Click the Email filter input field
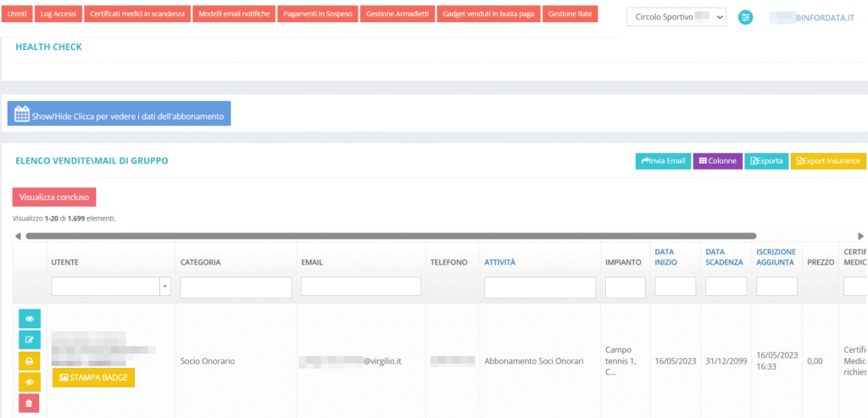The height and width of the screenshot is (418, 868). click(x=360, y=287)
